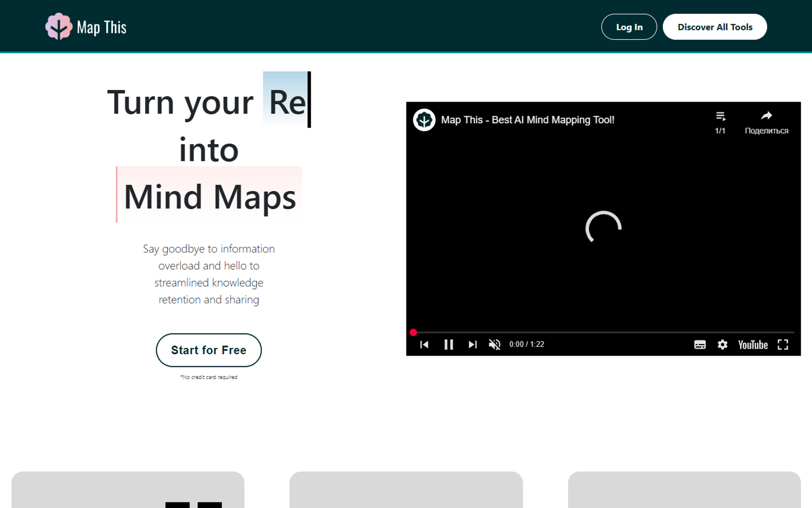This screenshot has width=812, height=508.
Task: Skip to next video
Action: tap(472, 344)
